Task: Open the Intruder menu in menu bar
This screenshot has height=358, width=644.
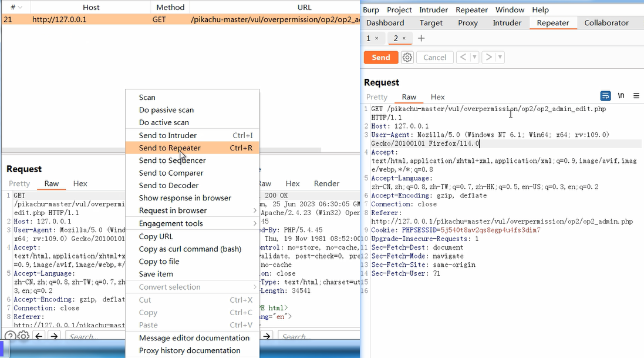Action: click(433, 9)
